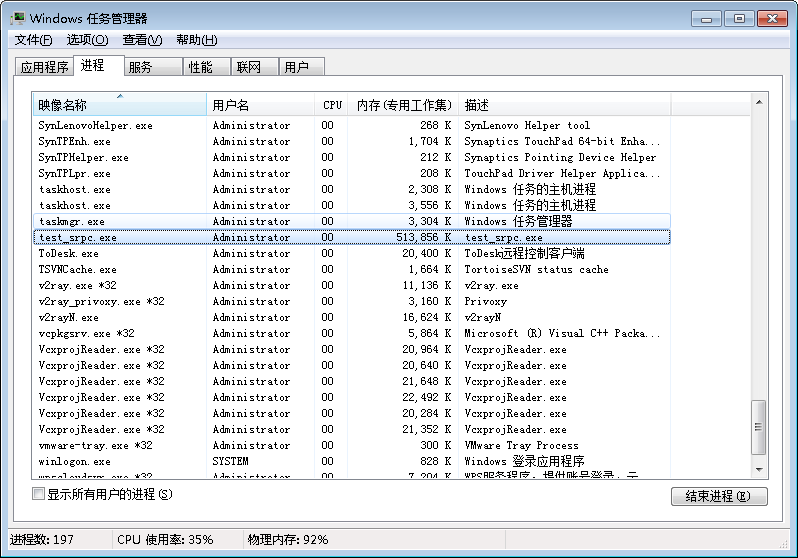Close the Task Manager window
798x558 pixels.
(772, 19)
